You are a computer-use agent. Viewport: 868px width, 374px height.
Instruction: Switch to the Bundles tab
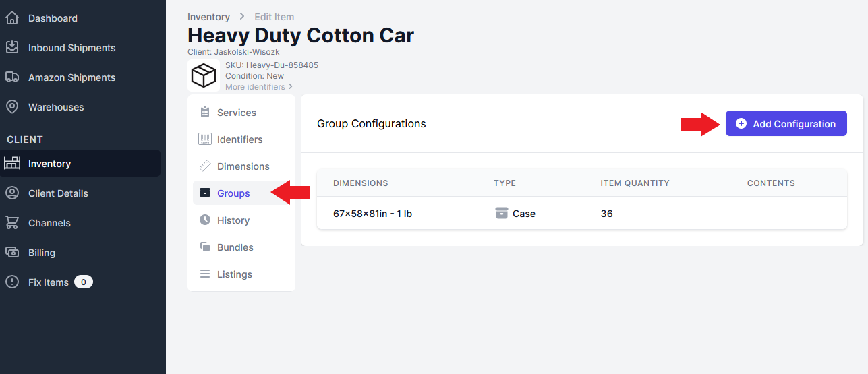click(x=235, y=247)
